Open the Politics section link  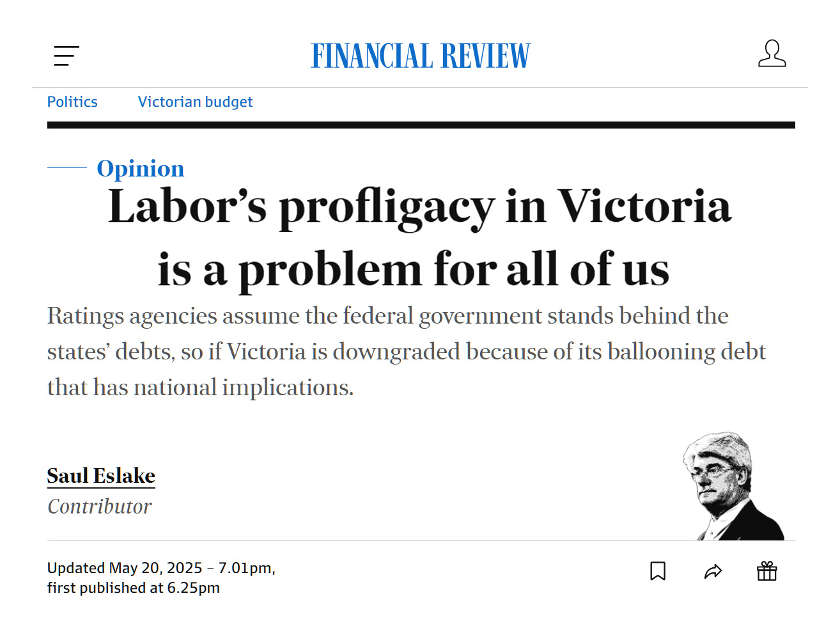(x=72, y=102)
